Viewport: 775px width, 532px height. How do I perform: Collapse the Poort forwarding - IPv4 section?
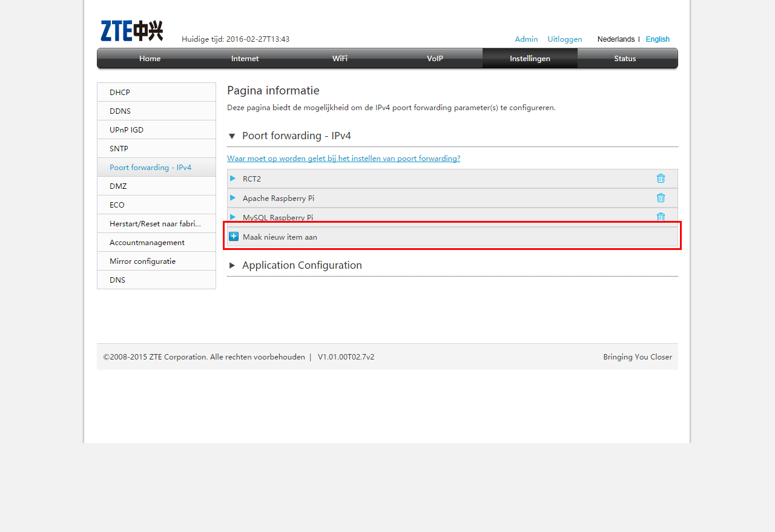tap(232, 136)
